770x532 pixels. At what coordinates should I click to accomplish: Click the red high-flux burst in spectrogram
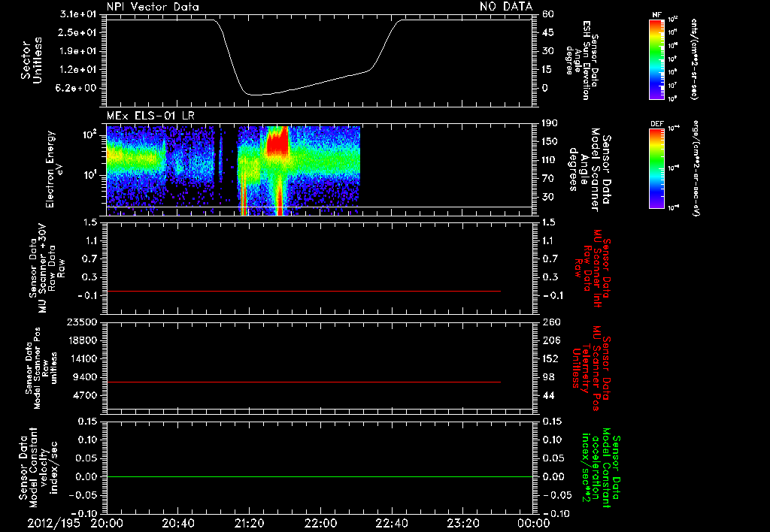coord(277,144)
